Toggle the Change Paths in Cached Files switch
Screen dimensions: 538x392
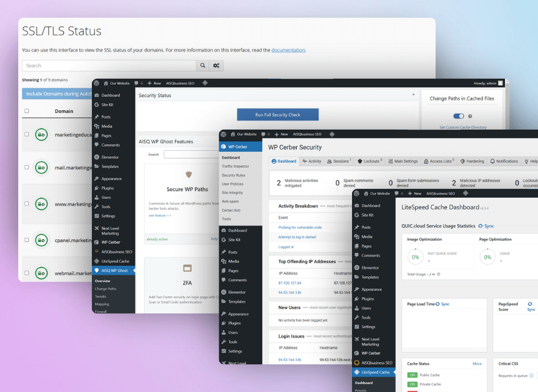pos(458,116)
